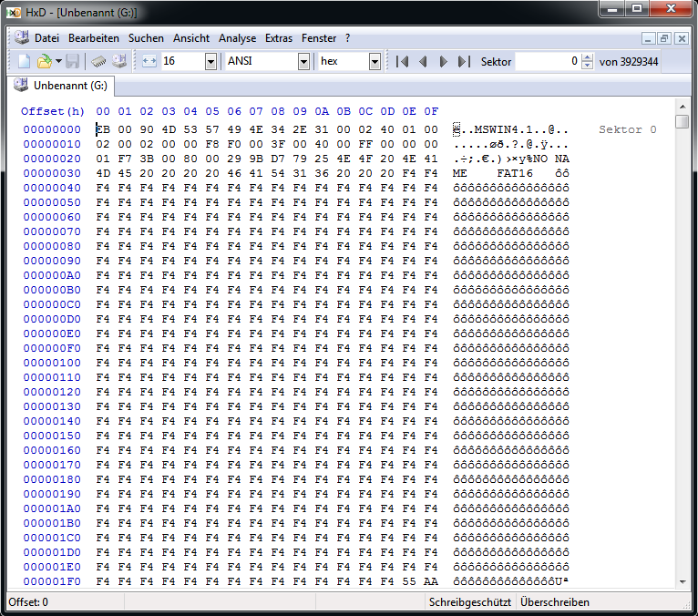
Task: Click the Save floppy disk icon
Action: [x=73, y=61]
